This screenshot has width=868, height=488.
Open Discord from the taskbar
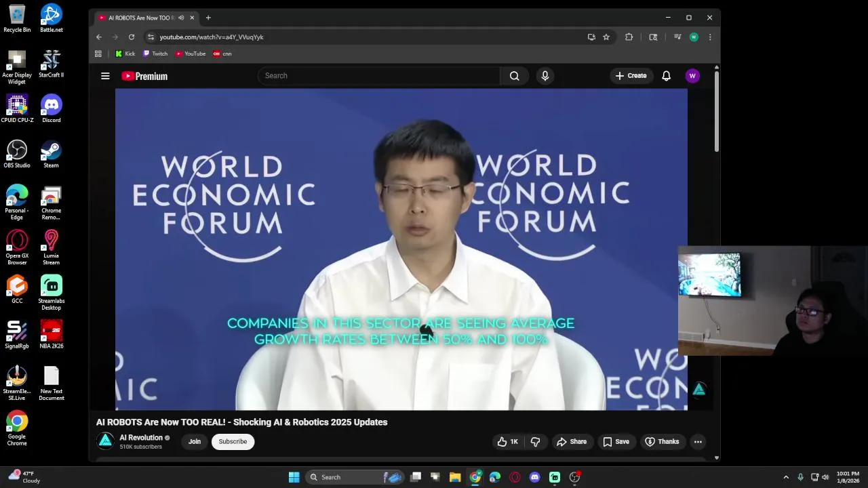pos(534,477)
